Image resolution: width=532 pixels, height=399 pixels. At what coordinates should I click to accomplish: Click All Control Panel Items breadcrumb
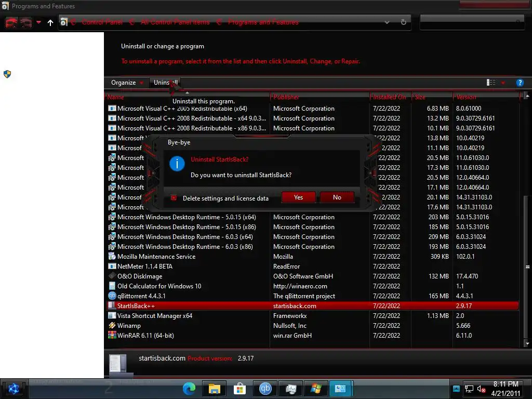tap(175, 22)
